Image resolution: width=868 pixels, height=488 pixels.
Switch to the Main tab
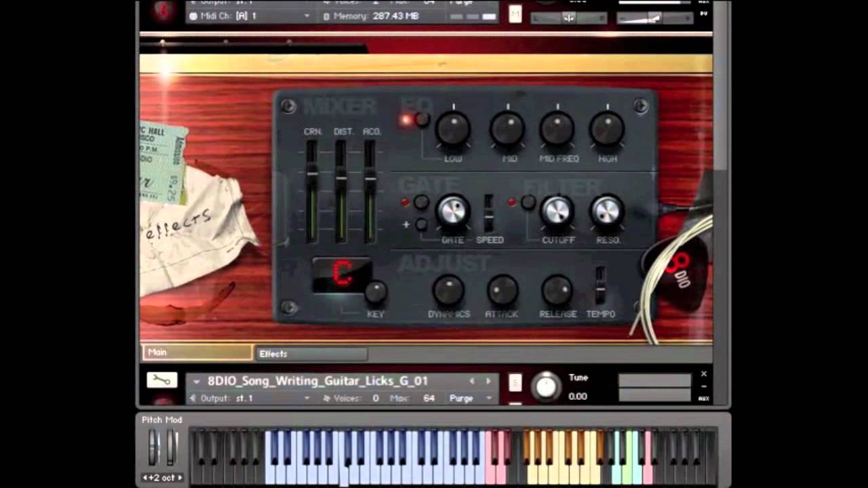(197, 352)
